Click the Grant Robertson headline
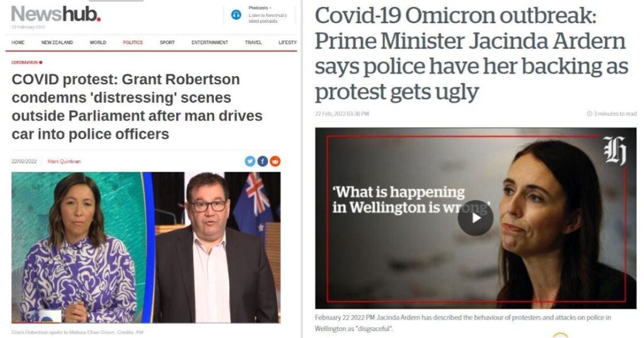 click(136, 107)
